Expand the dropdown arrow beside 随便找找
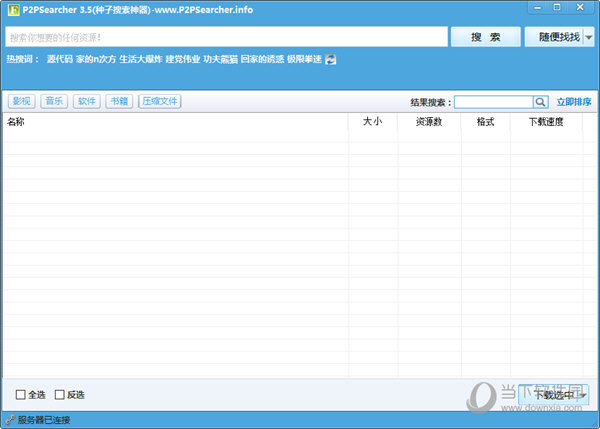 point(588,37)
